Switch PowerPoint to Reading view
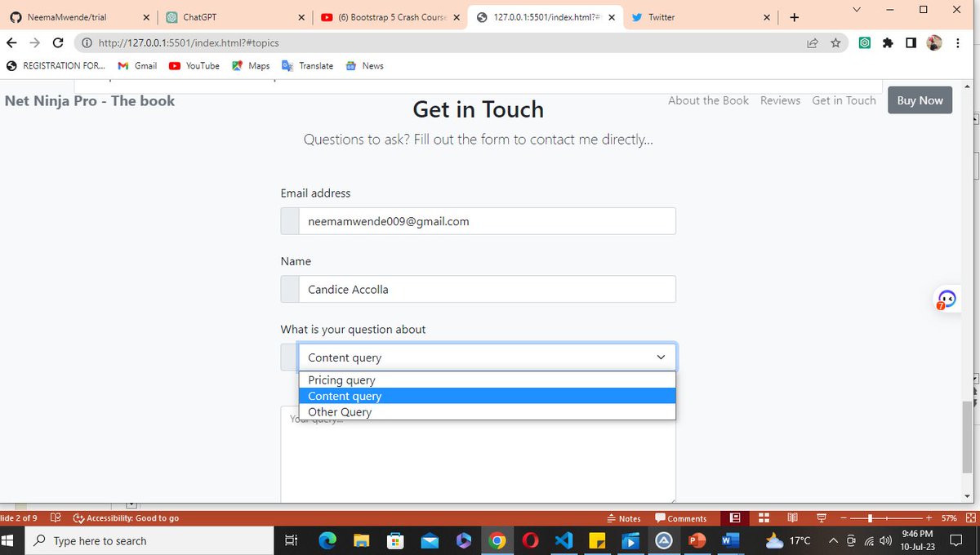 pyautogui.click(x=792, y=518)
